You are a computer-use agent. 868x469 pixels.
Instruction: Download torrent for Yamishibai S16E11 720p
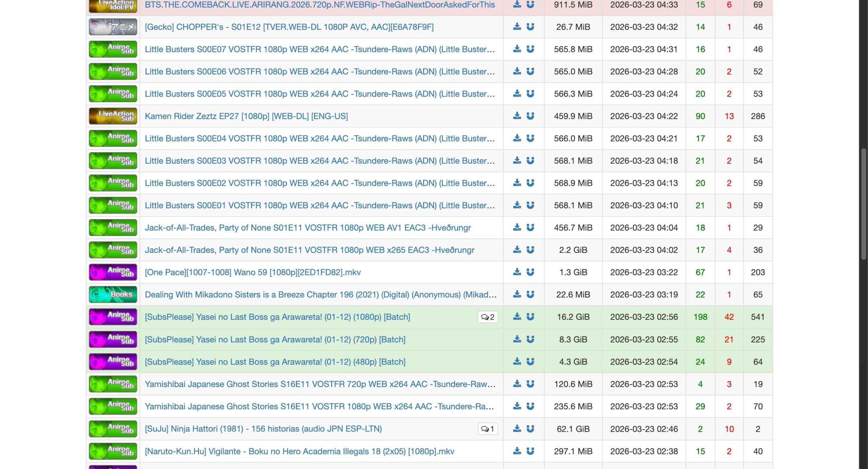[x=517, y=384]
